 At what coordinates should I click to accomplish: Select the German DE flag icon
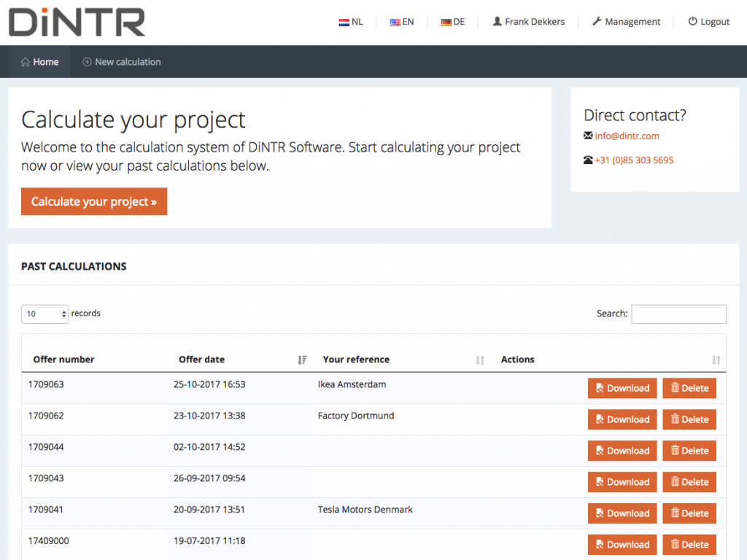point(444,21)
